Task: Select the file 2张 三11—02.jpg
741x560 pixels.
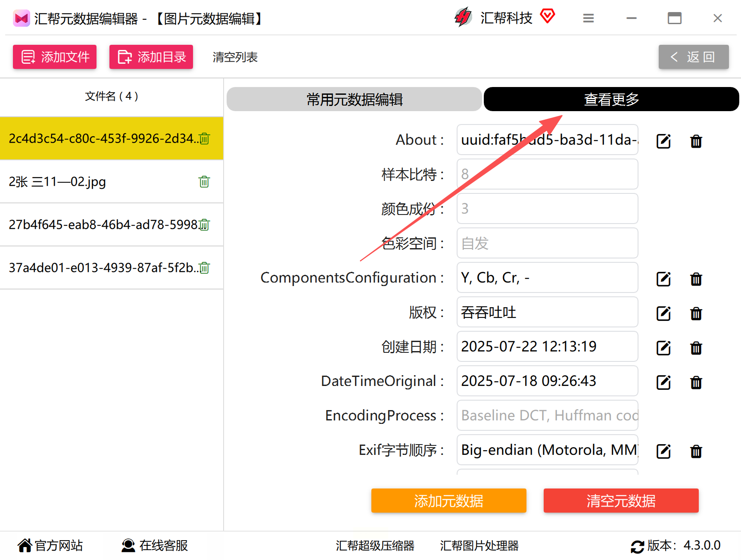Action: tap(112, 181)
